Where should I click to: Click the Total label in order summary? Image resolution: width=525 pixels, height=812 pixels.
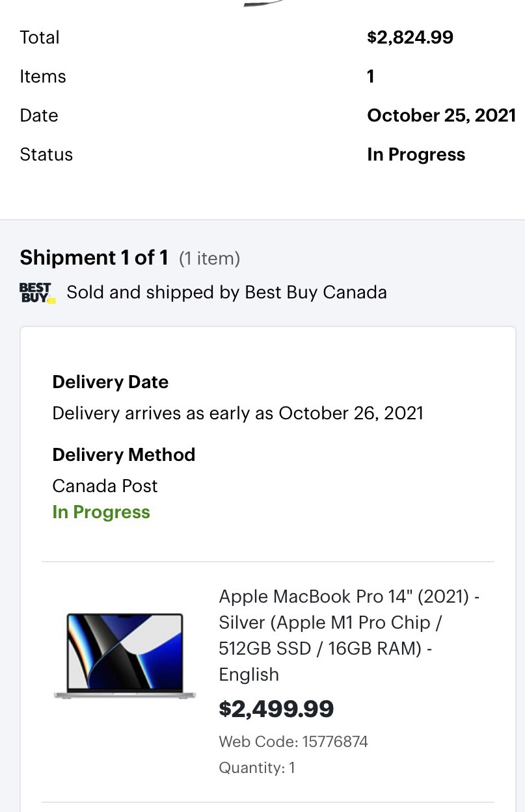click(40, 37)
